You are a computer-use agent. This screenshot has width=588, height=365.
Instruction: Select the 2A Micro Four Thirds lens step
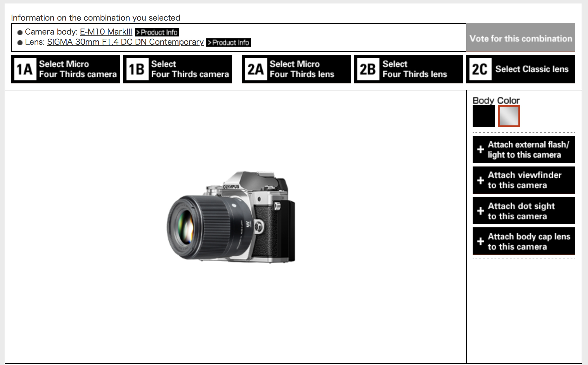[296, 69]
